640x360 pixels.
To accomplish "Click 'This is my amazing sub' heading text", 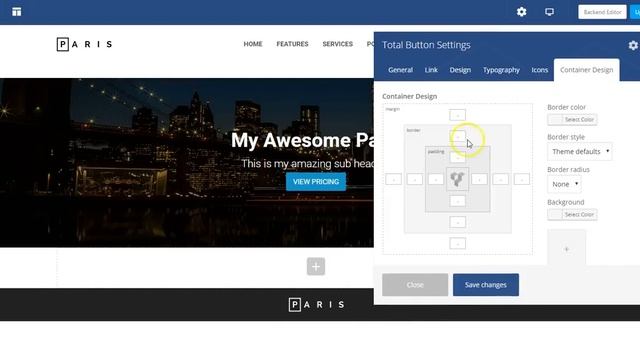I will point(307,164).
